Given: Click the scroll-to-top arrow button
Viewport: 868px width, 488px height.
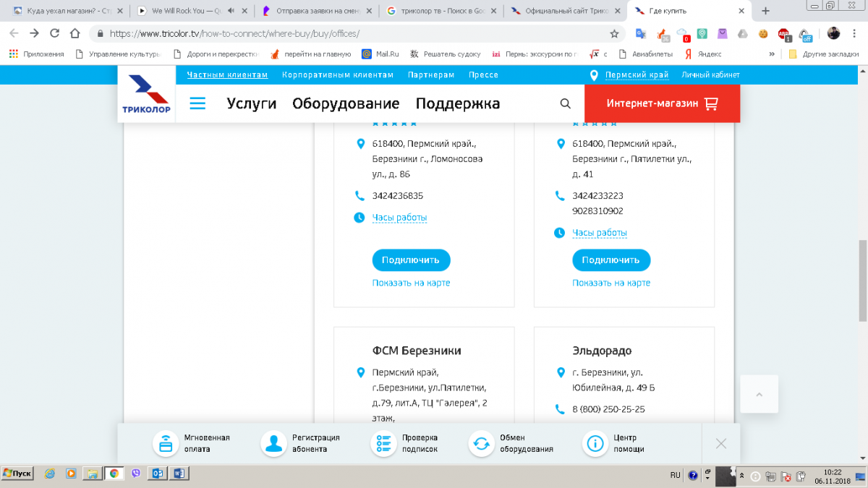Looking at the screenshot, I should tap(759, 394).
